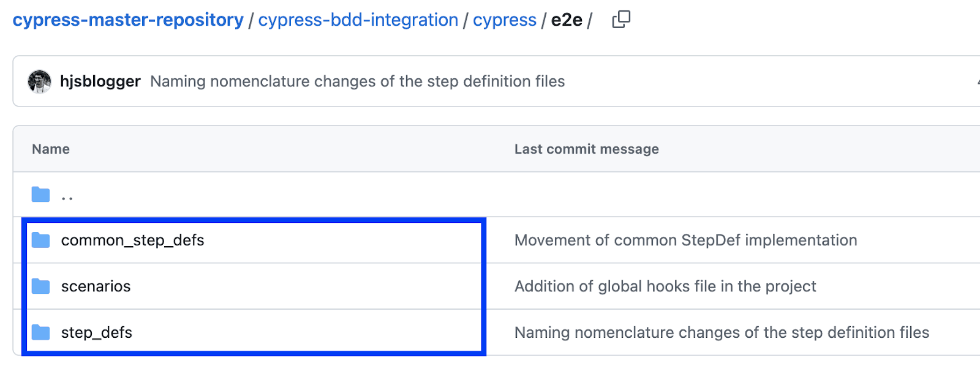Click the scenarios folder icon
This screenshot has width=980, height=366.
pyautogui.click(x=41, y=286)
